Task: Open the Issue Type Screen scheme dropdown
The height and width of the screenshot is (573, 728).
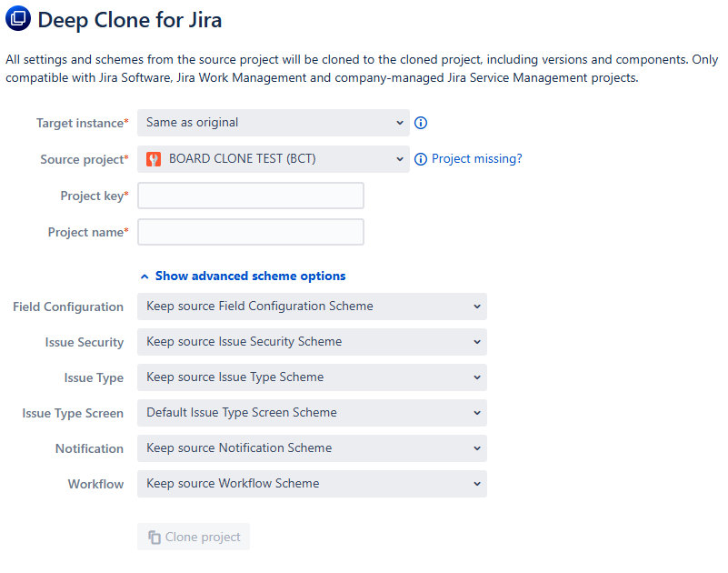Action: click(x=312, y=413)
